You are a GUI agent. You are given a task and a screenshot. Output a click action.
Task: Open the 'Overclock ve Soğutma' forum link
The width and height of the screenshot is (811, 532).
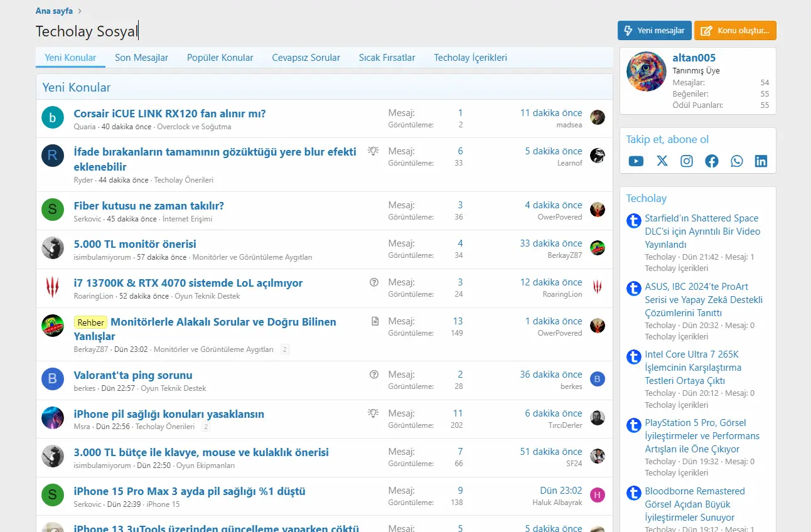pos(194,127)
